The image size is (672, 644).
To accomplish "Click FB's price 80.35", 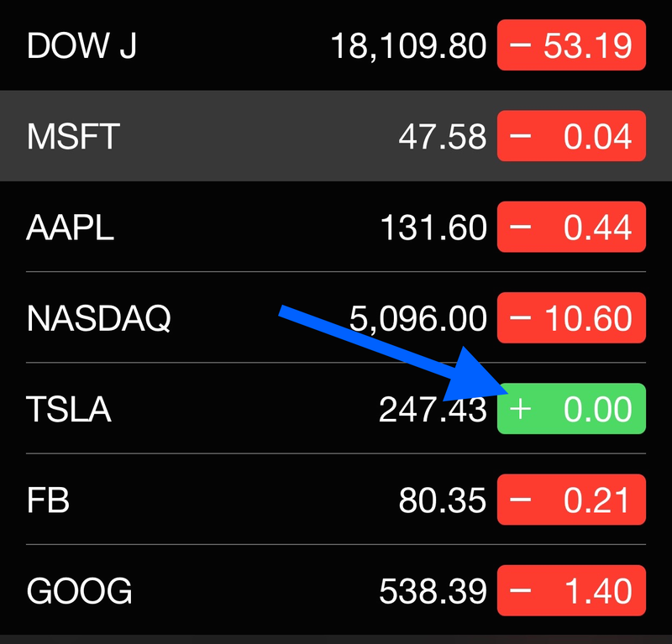I will (x=443, y=500).
